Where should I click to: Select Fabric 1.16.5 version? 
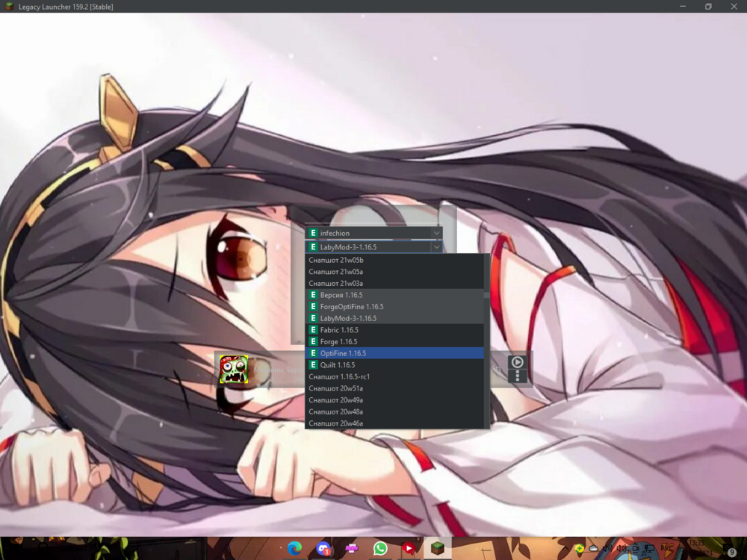(394, 330)
